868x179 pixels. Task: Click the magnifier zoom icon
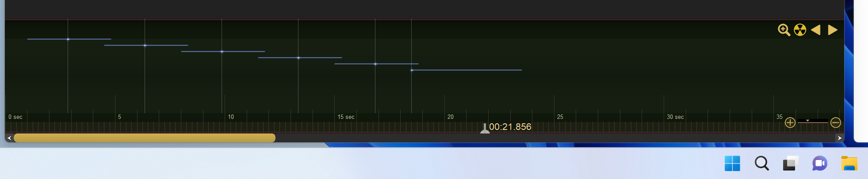click(784, 30)
